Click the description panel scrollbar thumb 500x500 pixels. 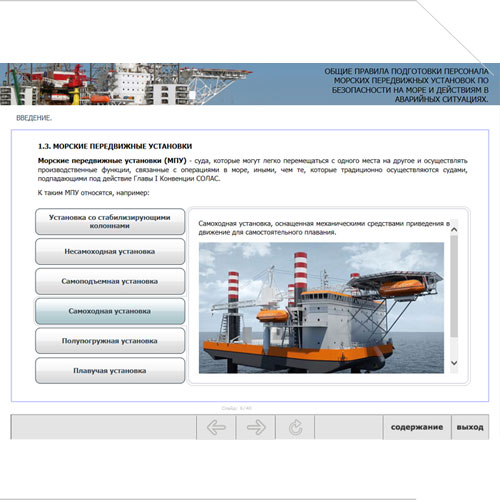[454, 286]
